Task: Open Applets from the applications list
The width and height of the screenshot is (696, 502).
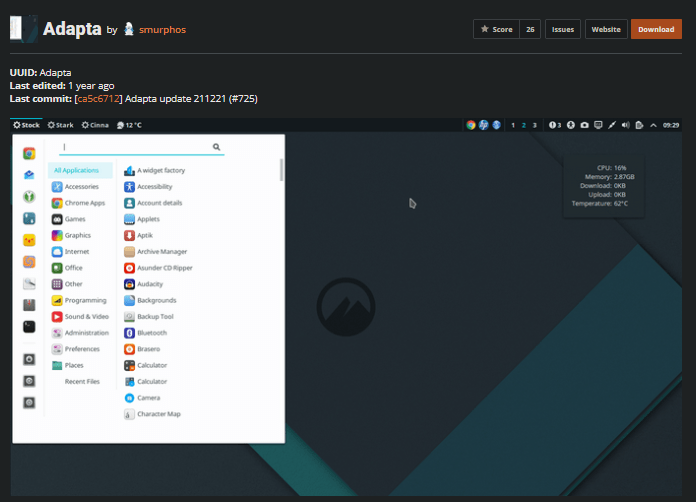Action: (142, 219)
